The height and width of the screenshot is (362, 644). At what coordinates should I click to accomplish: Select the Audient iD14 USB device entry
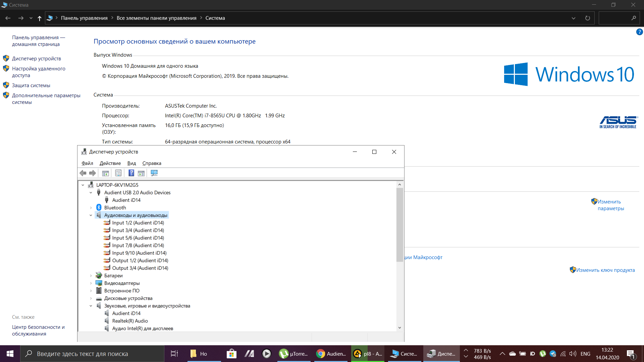126,200
